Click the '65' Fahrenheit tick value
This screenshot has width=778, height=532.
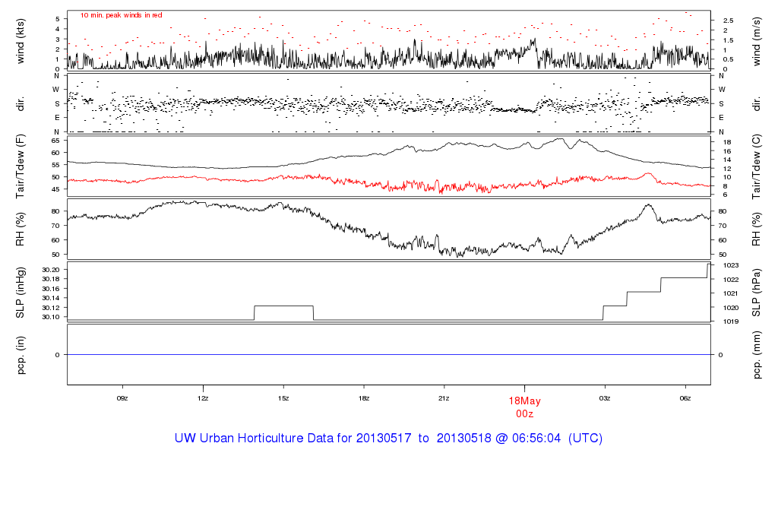(55, 141)
